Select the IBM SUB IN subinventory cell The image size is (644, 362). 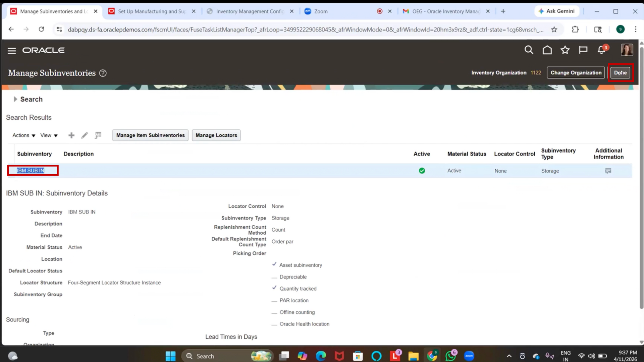point(31,171)
